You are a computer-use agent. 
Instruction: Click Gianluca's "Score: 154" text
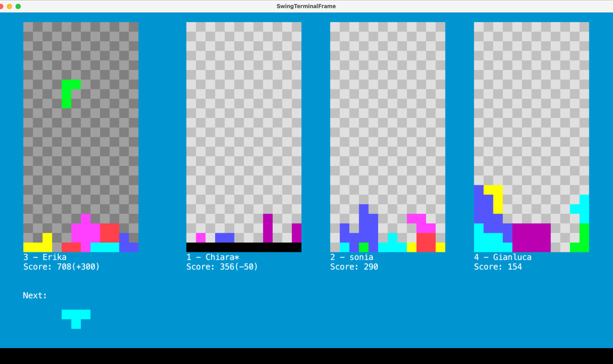[498, 267]
